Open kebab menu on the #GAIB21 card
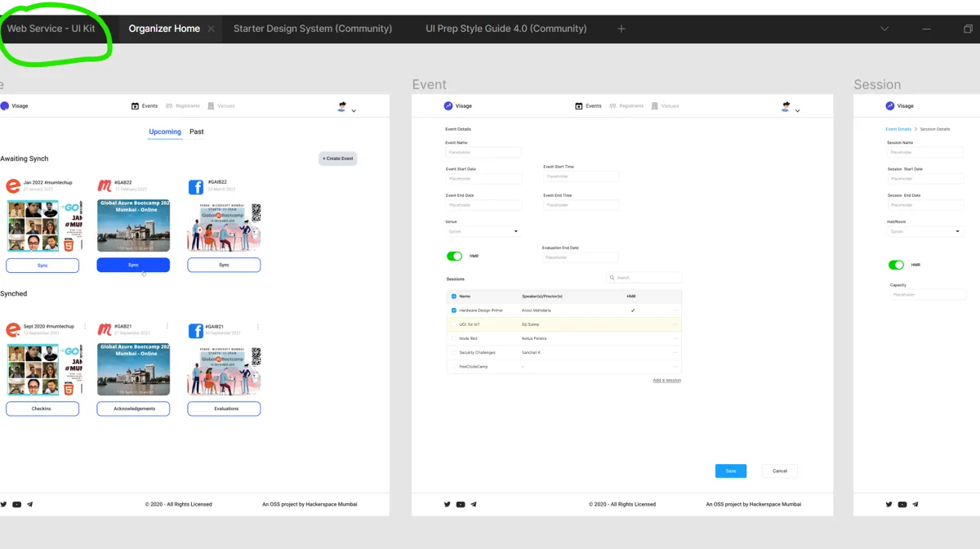The height and width of the screenshot is (549, 980). pos(258,326)
